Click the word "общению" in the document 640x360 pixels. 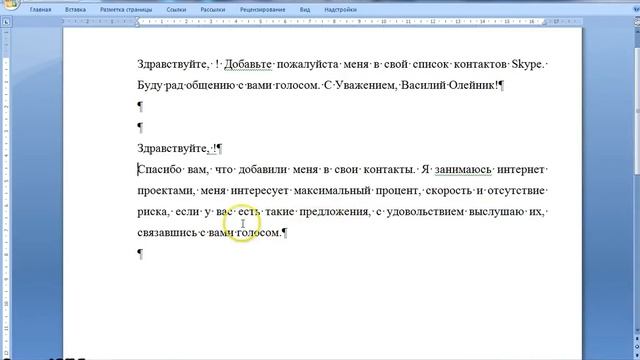pyautogui.click(x=210, y=86)
